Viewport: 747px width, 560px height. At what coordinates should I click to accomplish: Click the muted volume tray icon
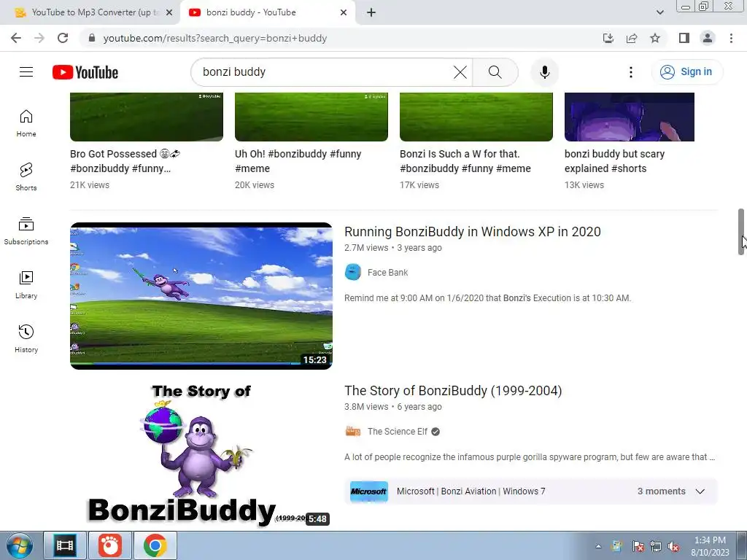pos(673,546)
